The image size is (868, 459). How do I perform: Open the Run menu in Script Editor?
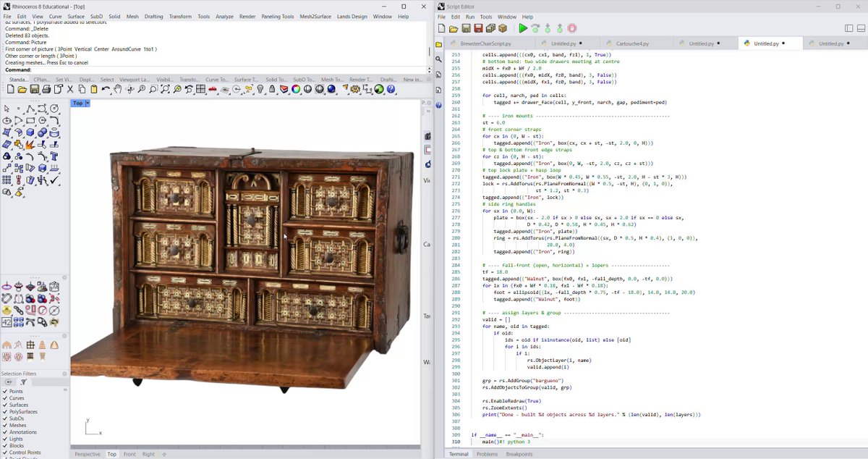pyautogui.click(x=470, y=17)
